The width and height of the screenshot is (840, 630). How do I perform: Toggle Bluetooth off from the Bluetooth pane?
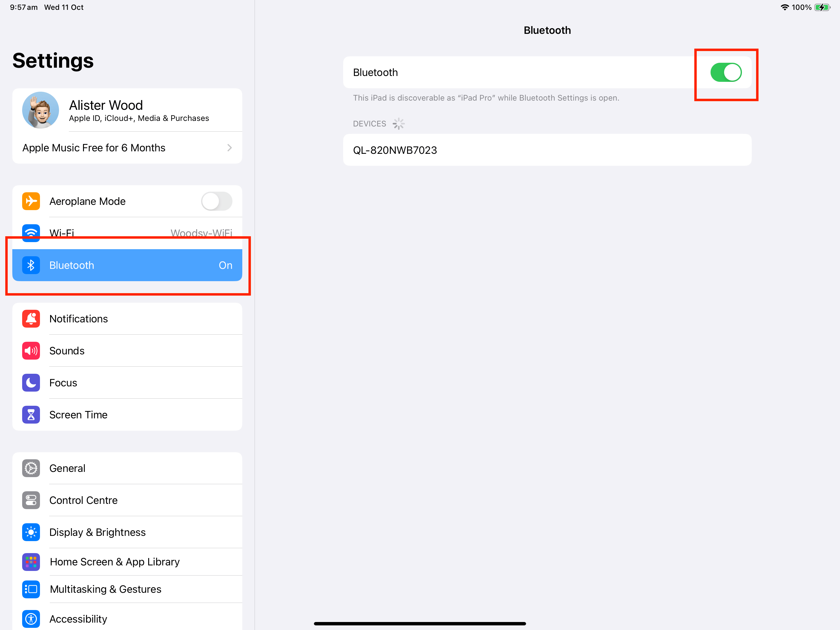coord(726,72)
